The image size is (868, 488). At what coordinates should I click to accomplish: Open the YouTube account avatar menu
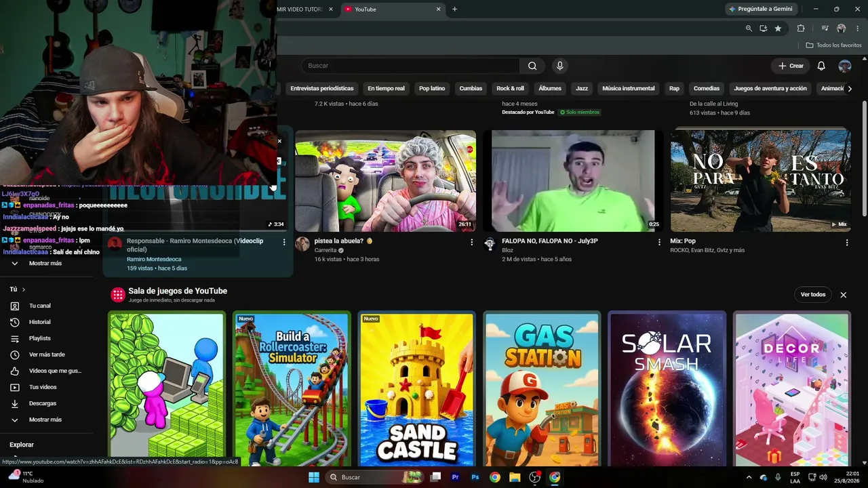coord(845,66)
